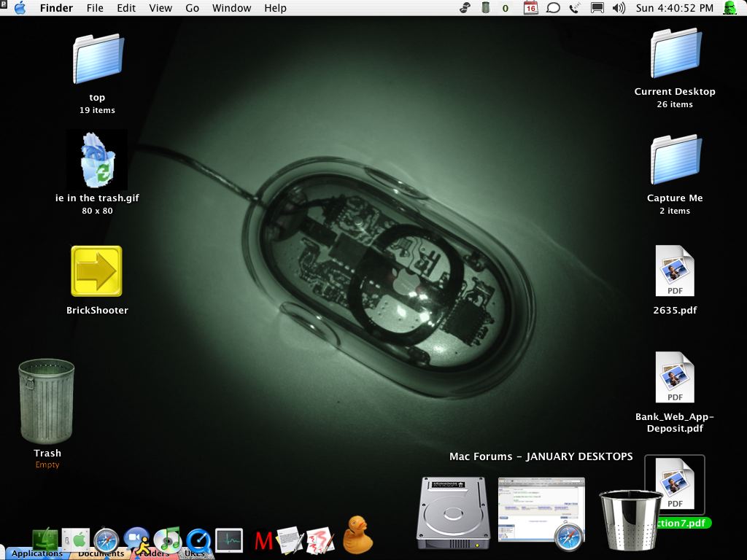Viewport: 747px width, 560px height.
Task: Select the 'top' folder on desktop
Action: click(98, 59)
